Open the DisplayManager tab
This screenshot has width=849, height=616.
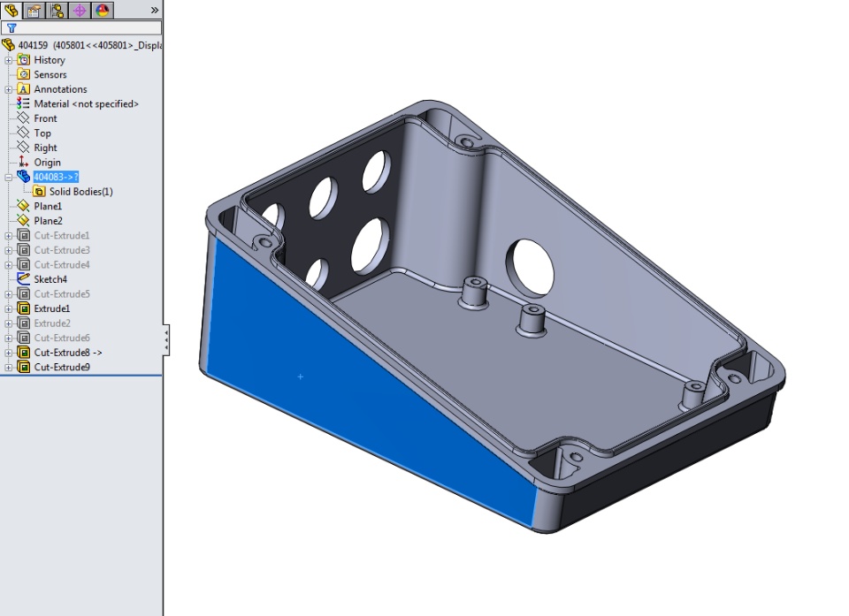click(x=103, y=10)
